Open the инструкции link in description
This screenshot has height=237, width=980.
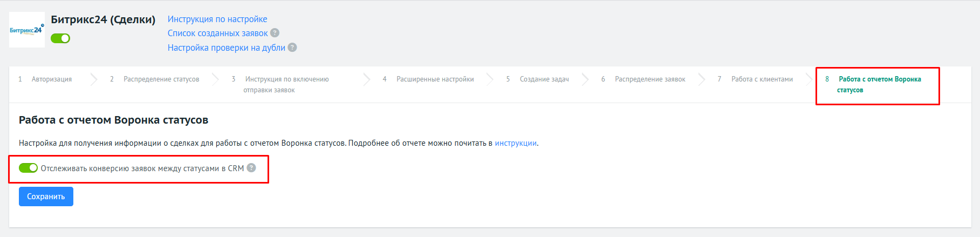pyautogui.click(x=516, y=143)
